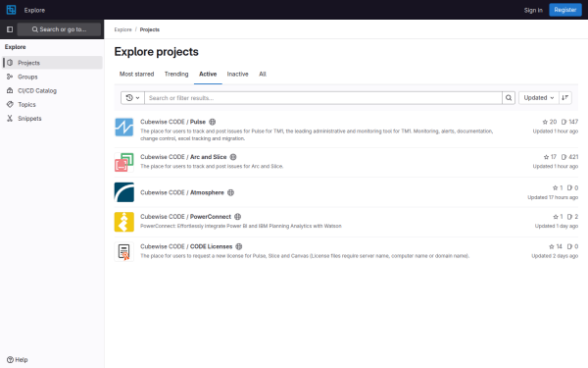Image resolution: width=588 pixels, height=368 pixels.
Task: Open Pulse project avatar
Action: (x=124, y=127)
